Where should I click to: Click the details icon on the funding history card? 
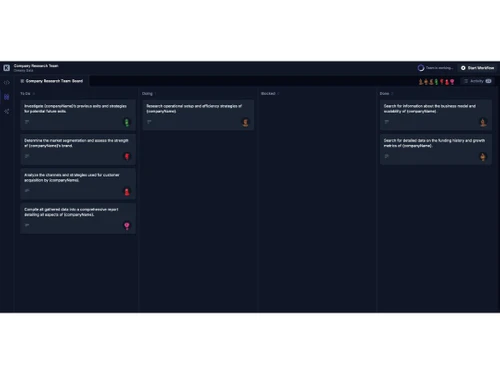pyautogui.click(x=386, y=156)
